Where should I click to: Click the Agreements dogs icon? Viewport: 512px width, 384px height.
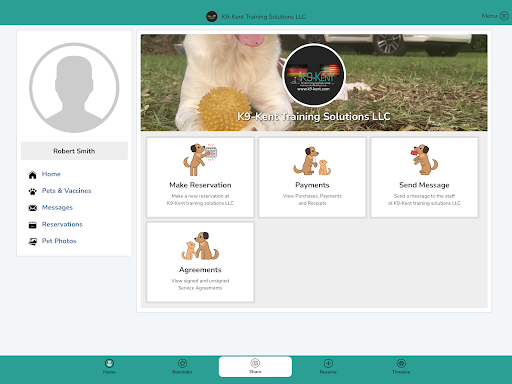click(200, 246)
